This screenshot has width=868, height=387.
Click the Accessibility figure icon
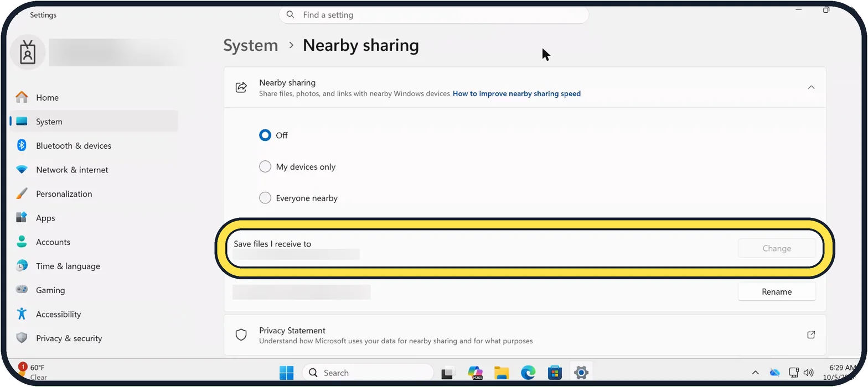pyautogui.click(x=22, y=314)
